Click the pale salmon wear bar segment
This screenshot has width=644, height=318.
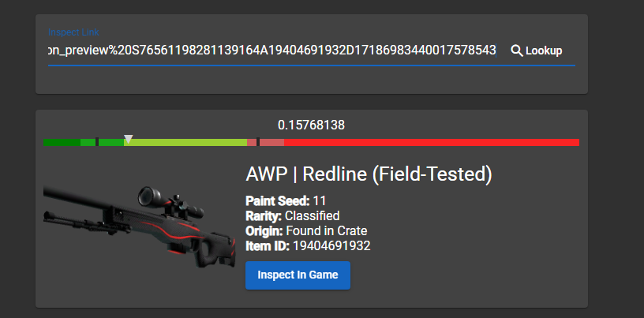[x=271, y=143]
